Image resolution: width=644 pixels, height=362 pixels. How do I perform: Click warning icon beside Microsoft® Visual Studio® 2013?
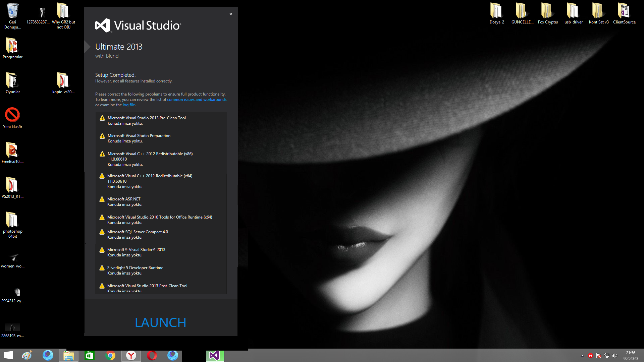[102, 250]
